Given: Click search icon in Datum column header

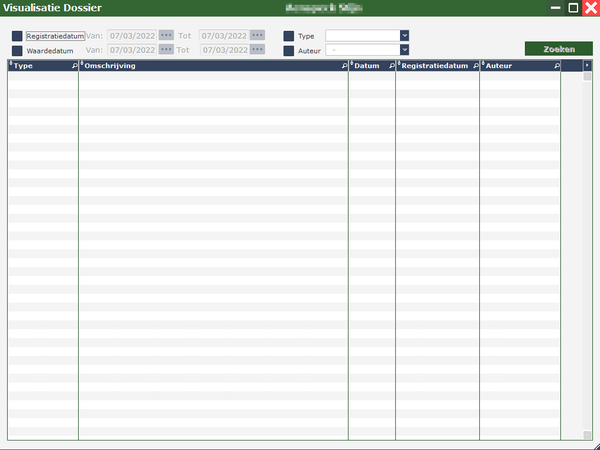Looking at the screenshot, I should 391,66.
